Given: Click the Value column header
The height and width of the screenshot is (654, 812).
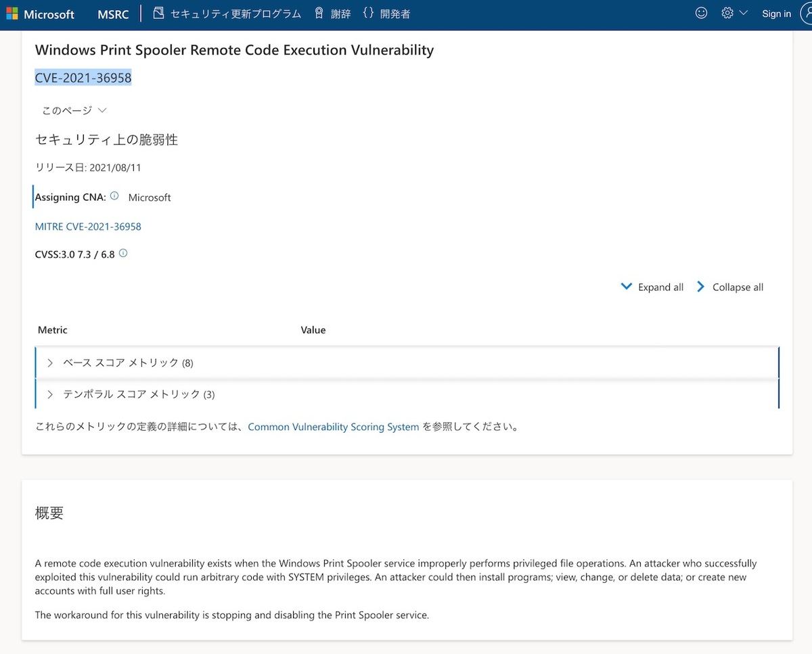Looking at the screenshot, I should (x=313, y=330).
